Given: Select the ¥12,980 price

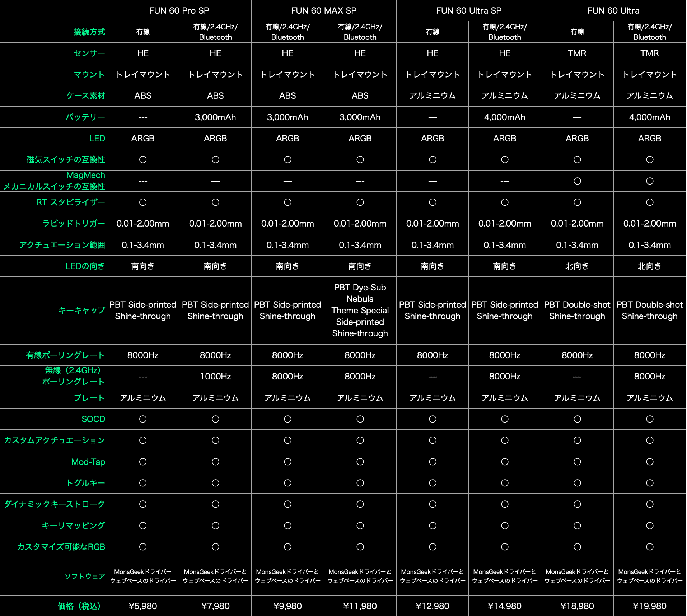Looking at the screenshot, I should click(x=433, y=606).
